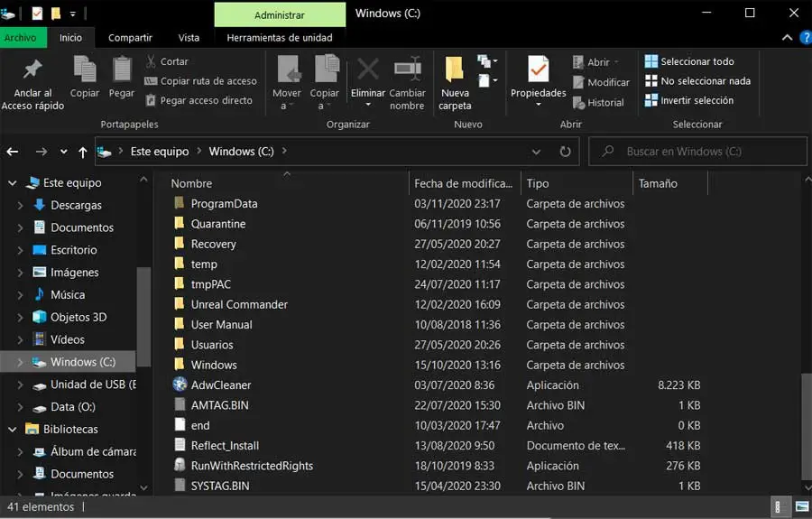The height and width of the screenshot is (519, 812).
Task: Click Seleccionar todo
Action: click(689, 61)
